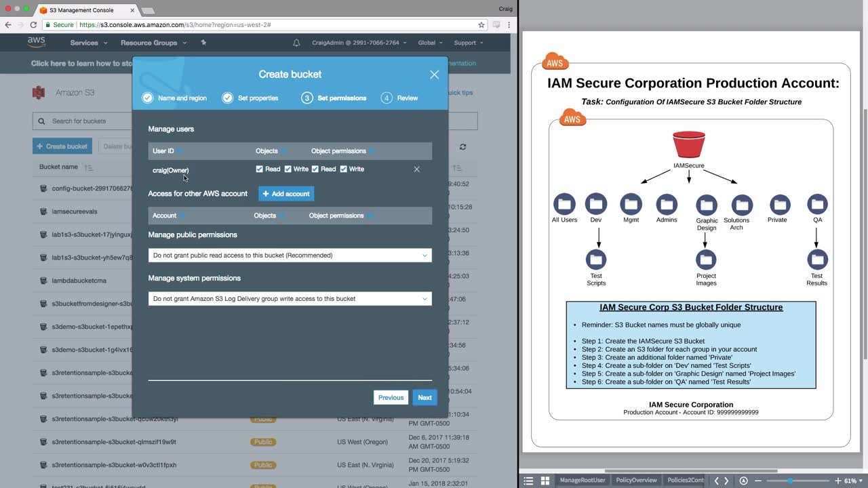Uncheck Object permissions Read for craig(Owner)
Image resolution: width=868 pixels, height=488 pixels.
[x=315, y=169]
